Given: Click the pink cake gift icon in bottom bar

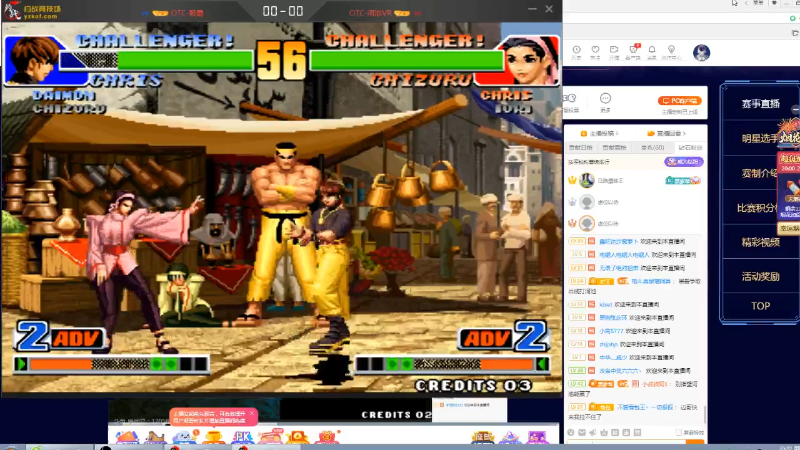Looking at the screenshot, I should click(x=271, y=437).
